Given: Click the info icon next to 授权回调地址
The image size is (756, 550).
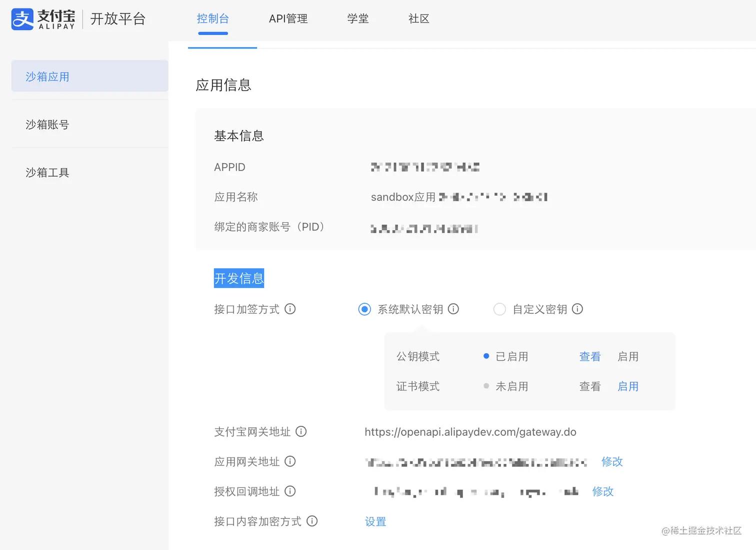Looking at the screenshot, I should [x=290, y=491].
